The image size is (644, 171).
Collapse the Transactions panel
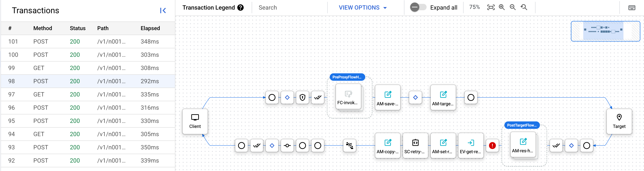click(163, 10)
